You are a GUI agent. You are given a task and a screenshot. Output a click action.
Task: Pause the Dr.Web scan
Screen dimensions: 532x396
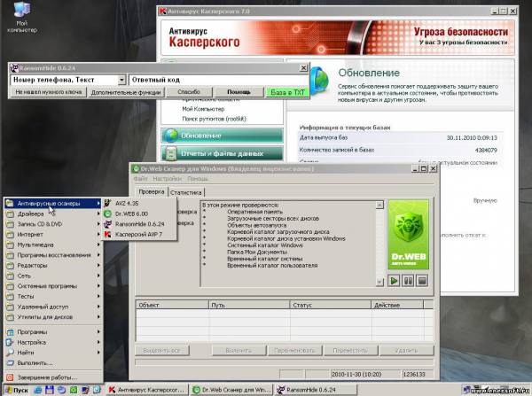click(408, 280)
